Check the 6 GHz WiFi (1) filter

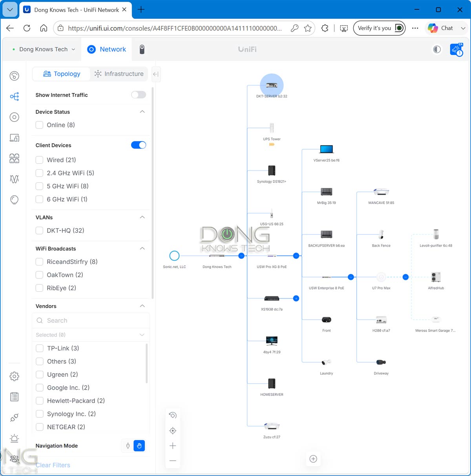(x=39, y=199)
